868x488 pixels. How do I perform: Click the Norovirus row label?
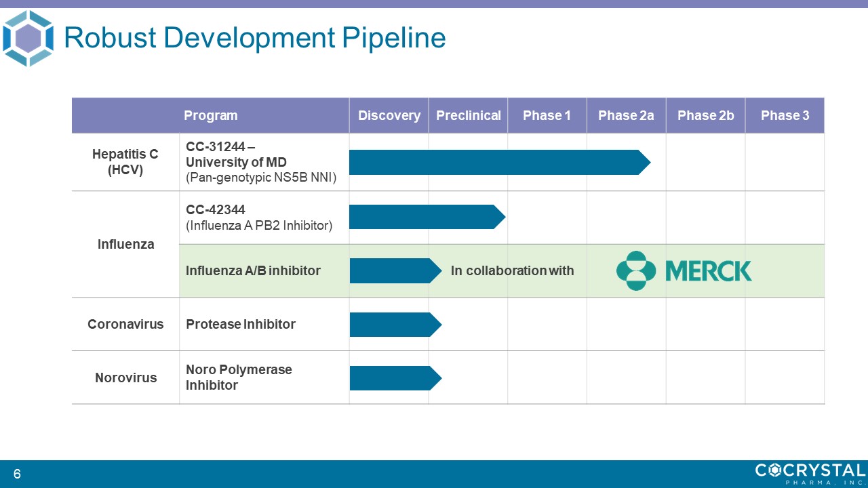[x=125, y=378]
